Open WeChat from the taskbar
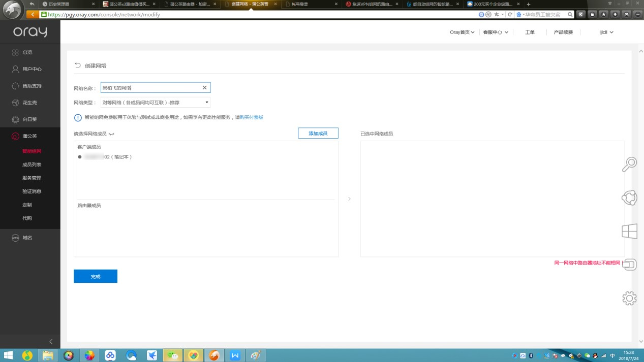 173,355
